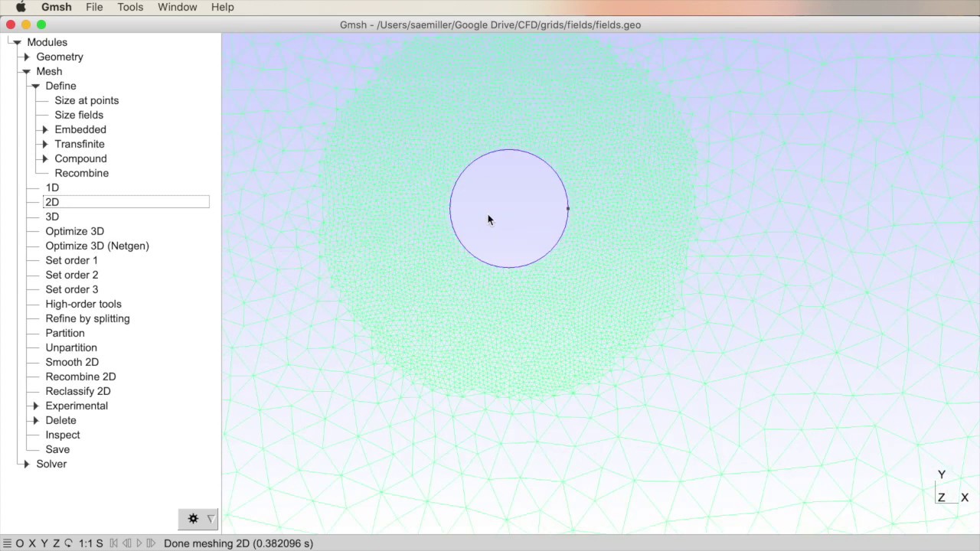Open the Gmsh application menu
The height and width of the screenshot is (551, 980).
point(56,7)
